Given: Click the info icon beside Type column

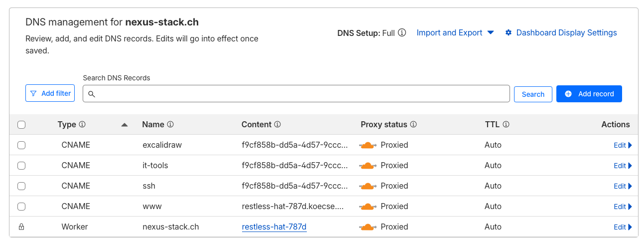Looking at the screenshot, I should click(x=83, y=125).
